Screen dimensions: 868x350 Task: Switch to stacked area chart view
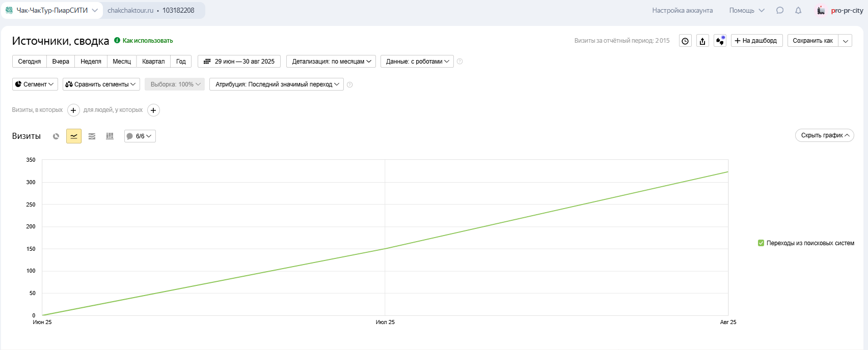[92, 136]
